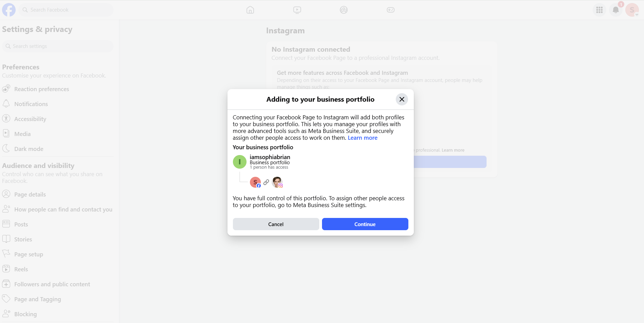
Task: Open How people can find and contact you
Action: point(58,209)
